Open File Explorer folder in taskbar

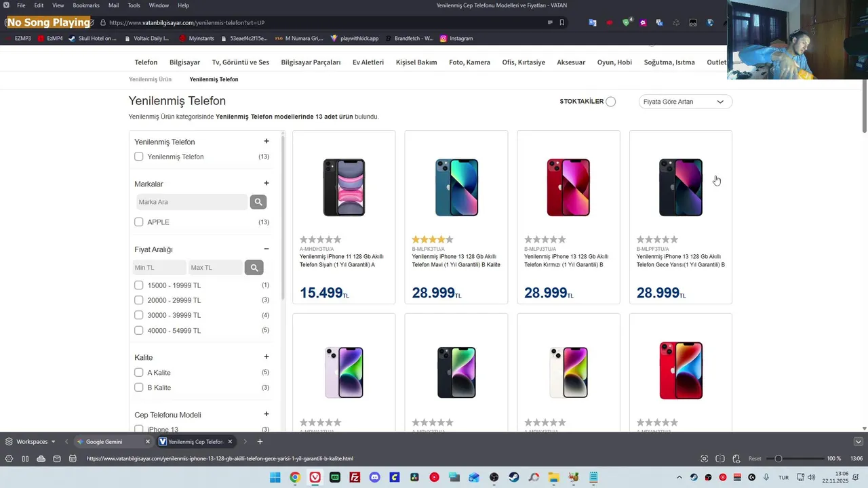click(x=553, y=477)
